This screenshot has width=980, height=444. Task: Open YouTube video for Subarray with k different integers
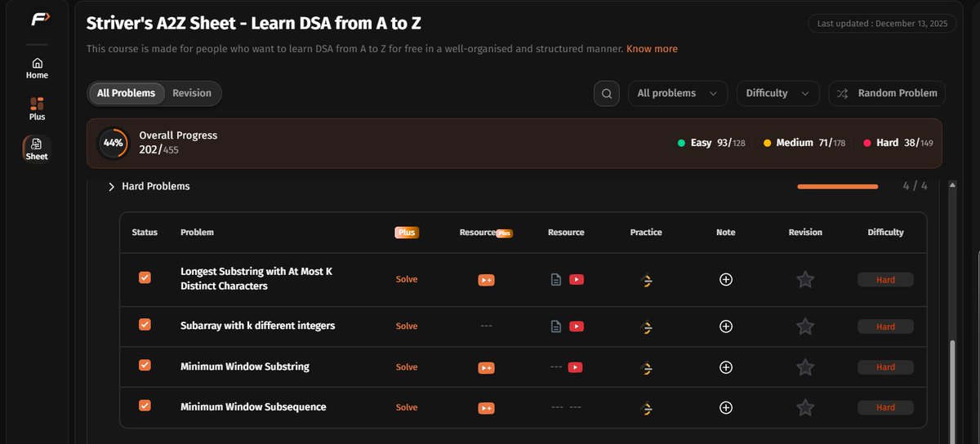click(x=577, y=326)
